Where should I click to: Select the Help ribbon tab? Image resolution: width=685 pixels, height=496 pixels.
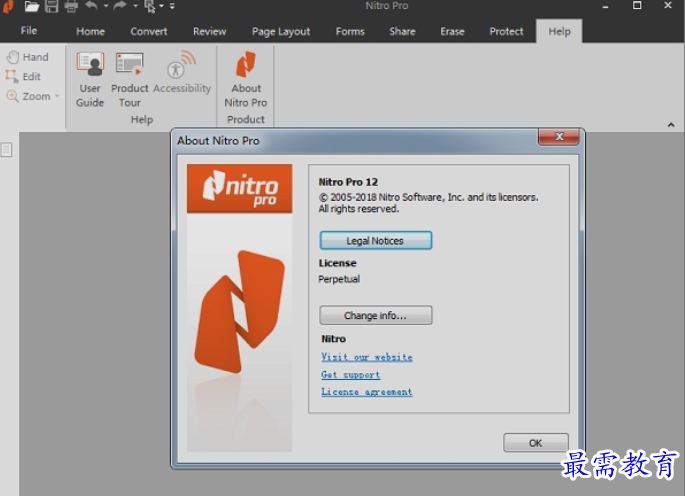(559, 31)
